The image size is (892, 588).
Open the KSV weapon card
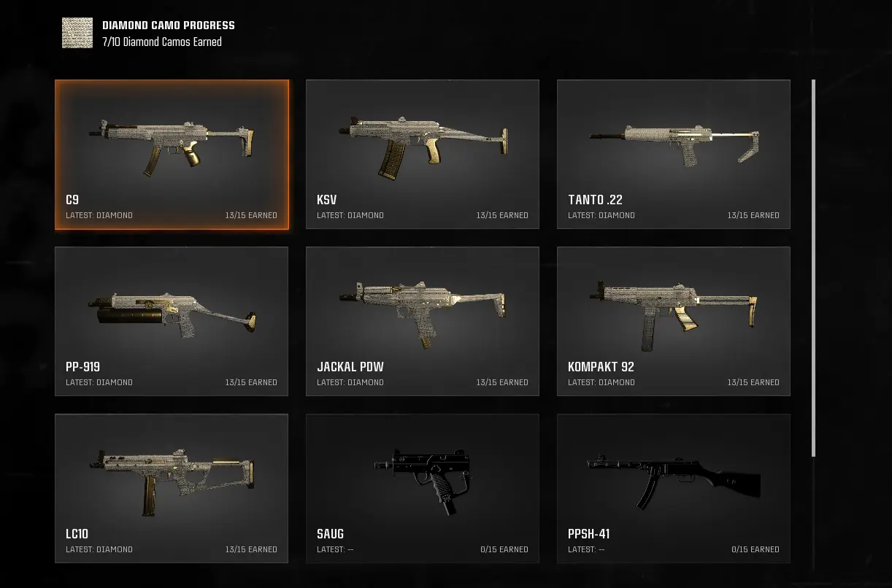coord(423,155)
